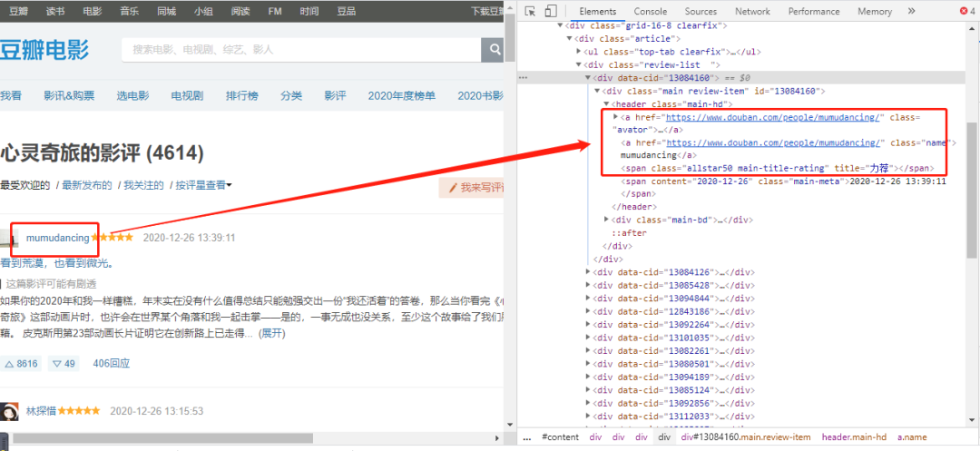This screenshot has width=980, height=451.
Task: Expand full review via 展开 link
Action: [x=272, y=333]
